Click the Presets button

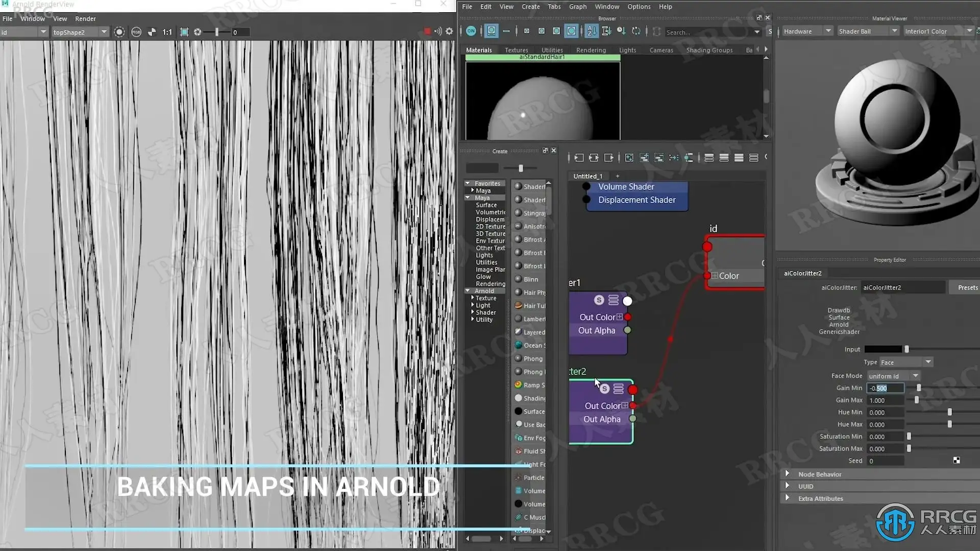click(967, 288)
